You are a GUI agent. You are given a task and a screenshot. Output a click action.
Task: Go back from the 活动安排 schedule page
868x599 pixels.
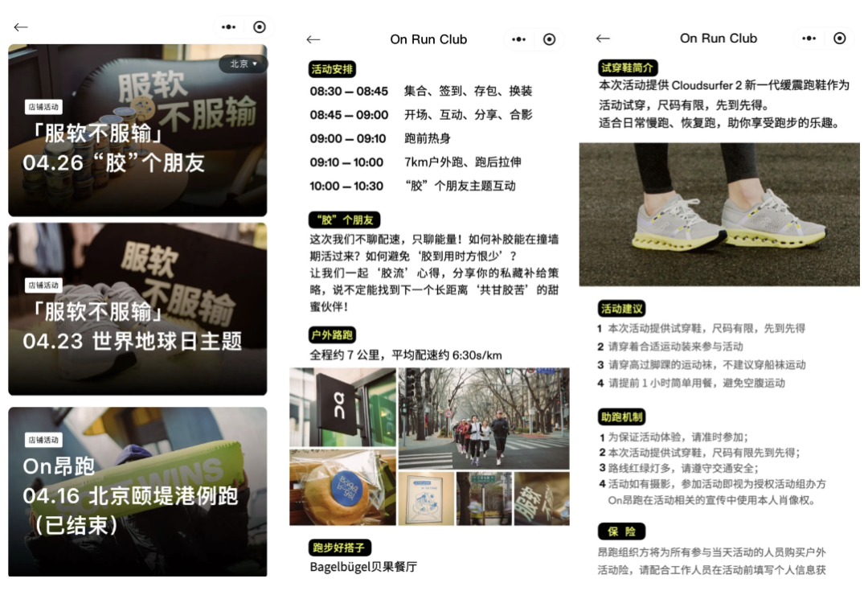313,39
